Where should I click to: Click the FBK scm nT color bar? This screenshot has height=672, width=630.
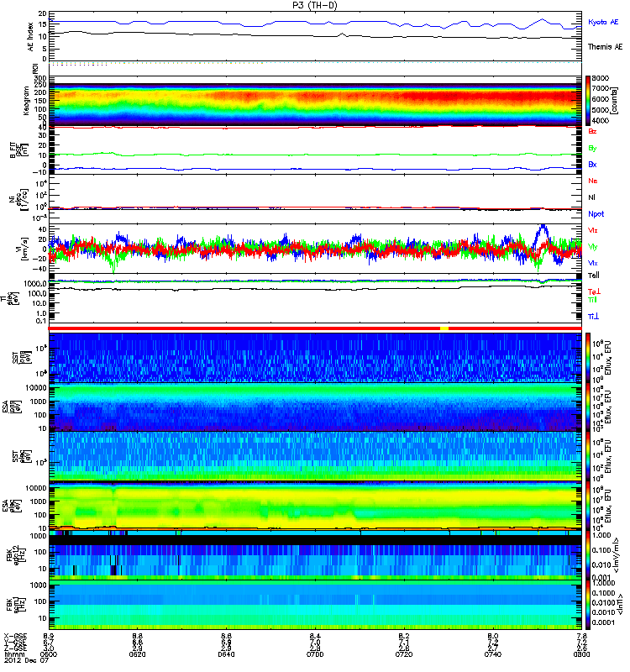pos(587,605)
